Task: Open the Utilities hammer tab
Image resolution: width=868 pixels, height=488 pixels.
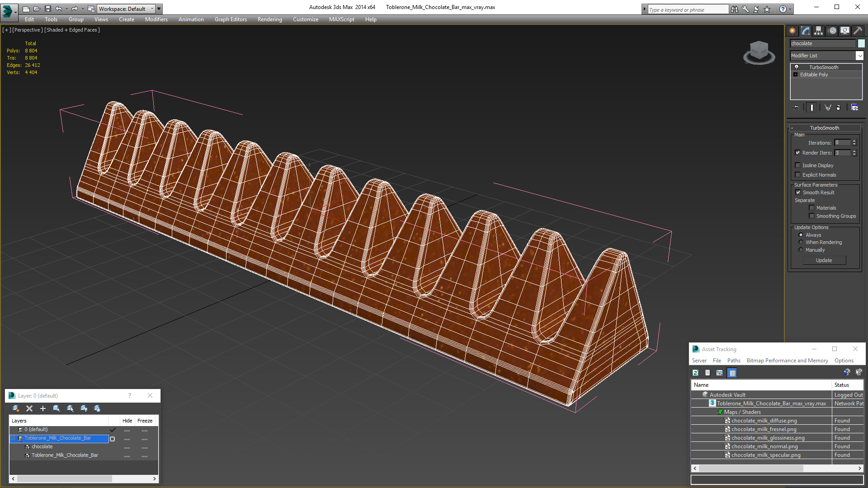Action: (x=858, y=31)
